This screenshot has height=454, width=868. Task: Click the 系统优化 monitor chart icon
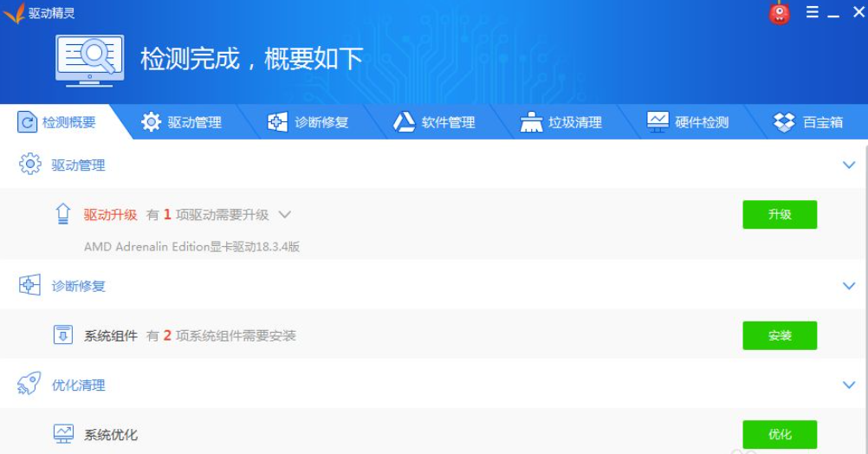pos(62,434)
